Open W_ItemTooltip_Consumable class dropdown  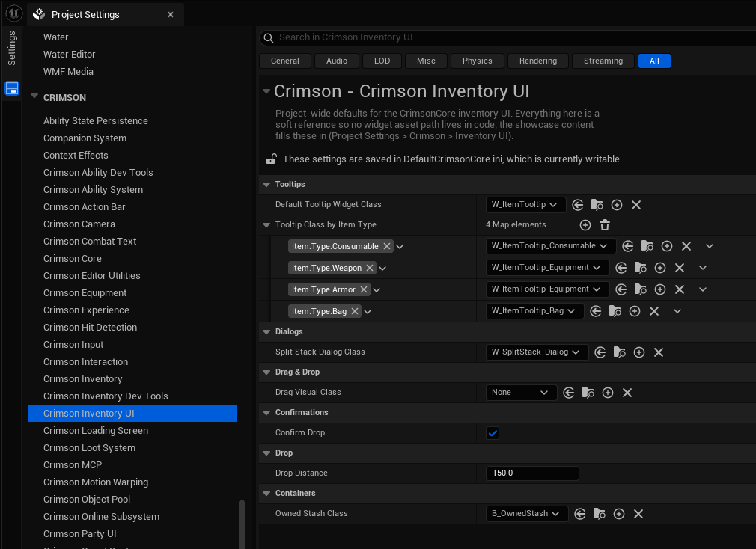click(551, 245)
